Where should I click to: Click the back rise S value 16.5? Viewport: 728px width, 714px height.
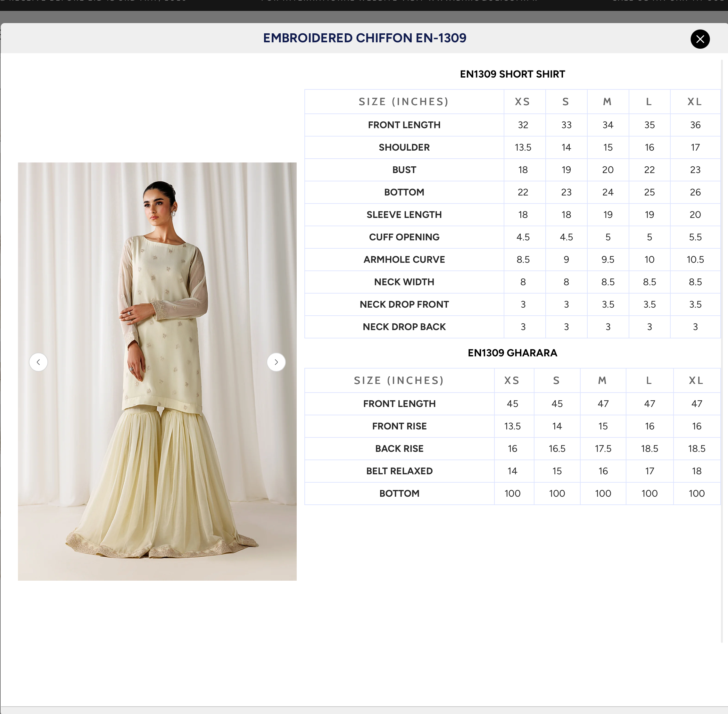tap(557, 449)
